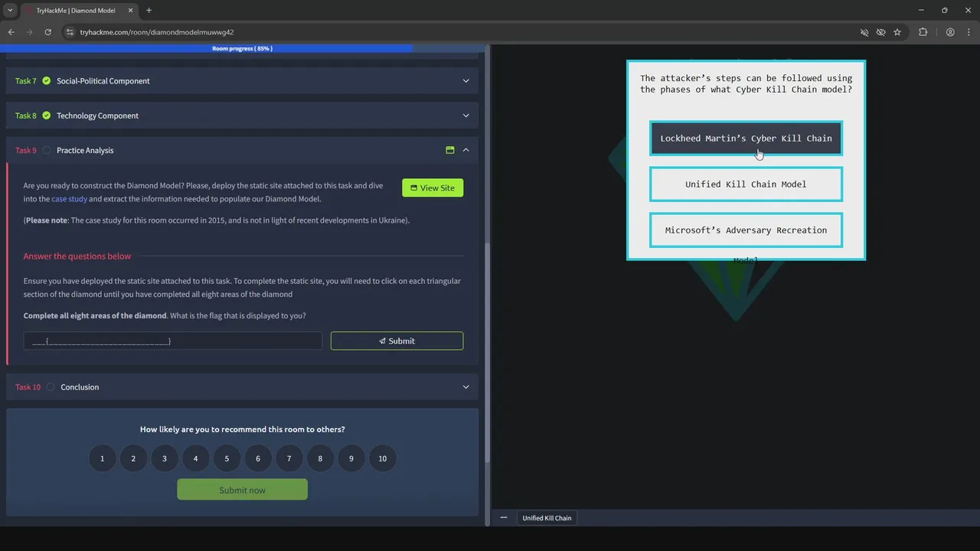Select the Unified Kill Chain bottom tab
Image resolution: width=980 pixels, height=551 pixels.
click(x=547, y=518)
